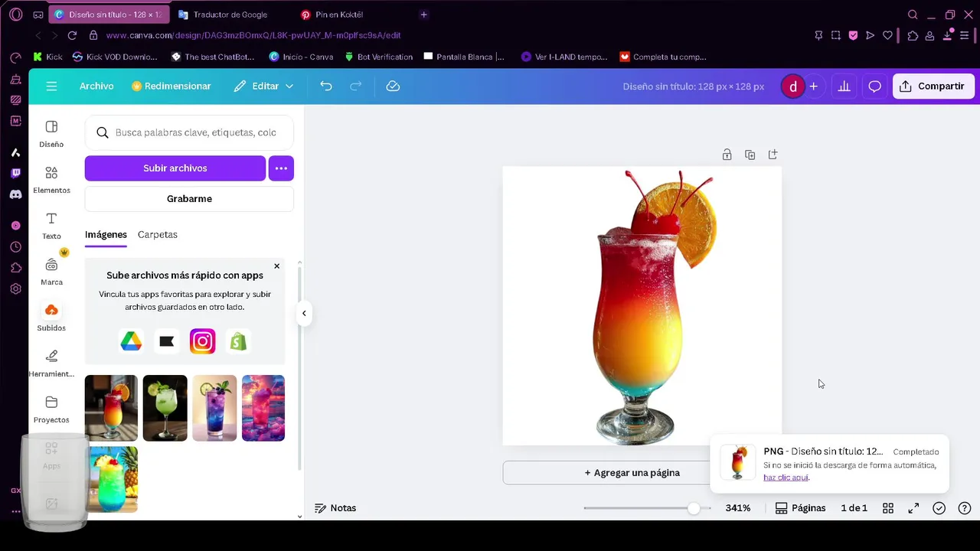Click the Compartir share button
This screenshot has width=980, height=551.
[x=933, y=86]
